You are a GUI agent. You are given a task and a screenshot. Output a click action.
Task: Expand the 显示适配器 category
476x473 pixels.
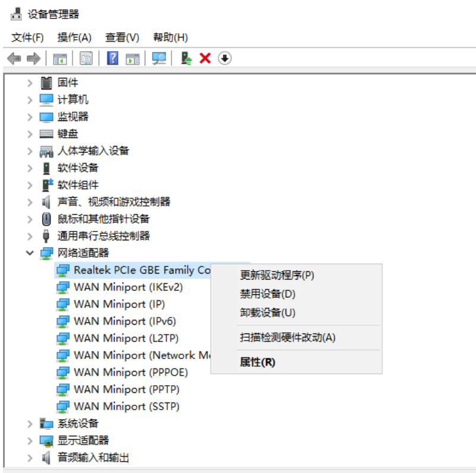click(30, 441)
